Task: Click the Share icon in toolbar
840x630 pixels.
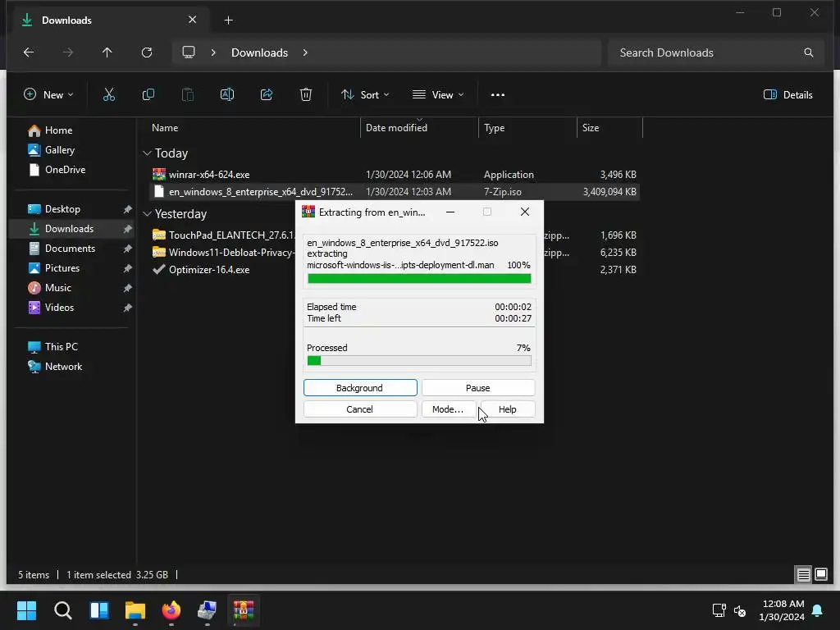Action: tap(267, 95)
